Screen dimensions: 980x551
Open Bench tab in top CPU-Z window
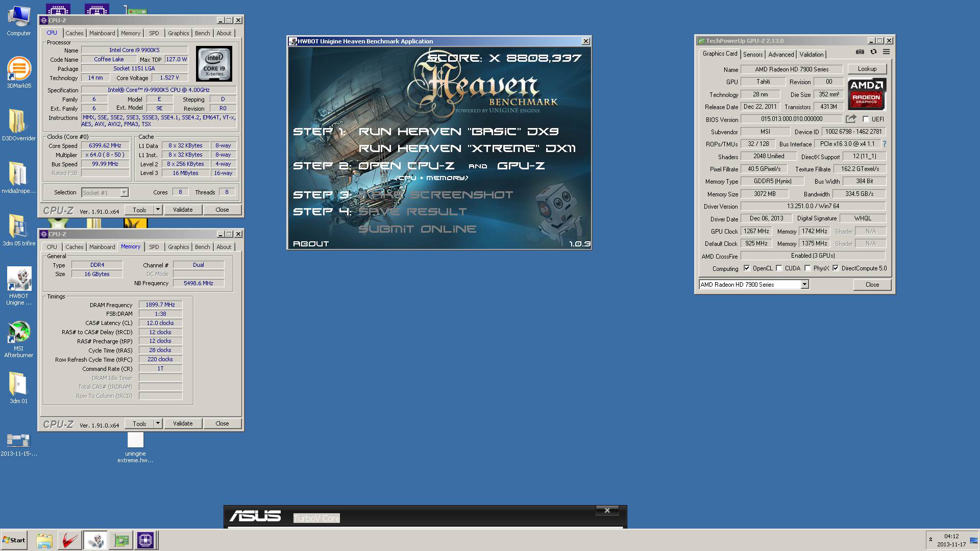pyautogui.click(x=202, y=33)
